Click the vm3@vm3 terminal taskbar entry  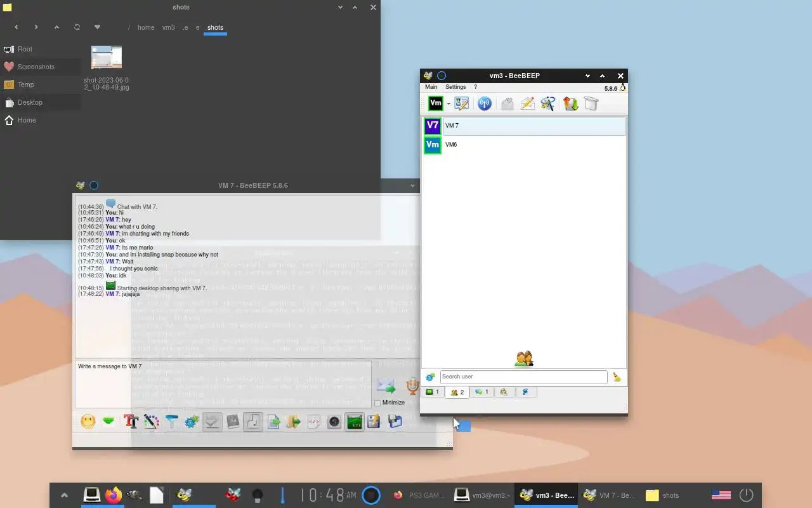point(483,495)
